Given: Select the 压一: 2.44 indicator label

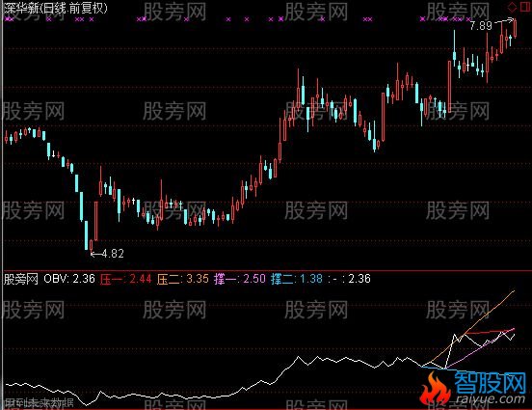Looking at the screenshot, I should pyautogui.click(x=126, y=279).
